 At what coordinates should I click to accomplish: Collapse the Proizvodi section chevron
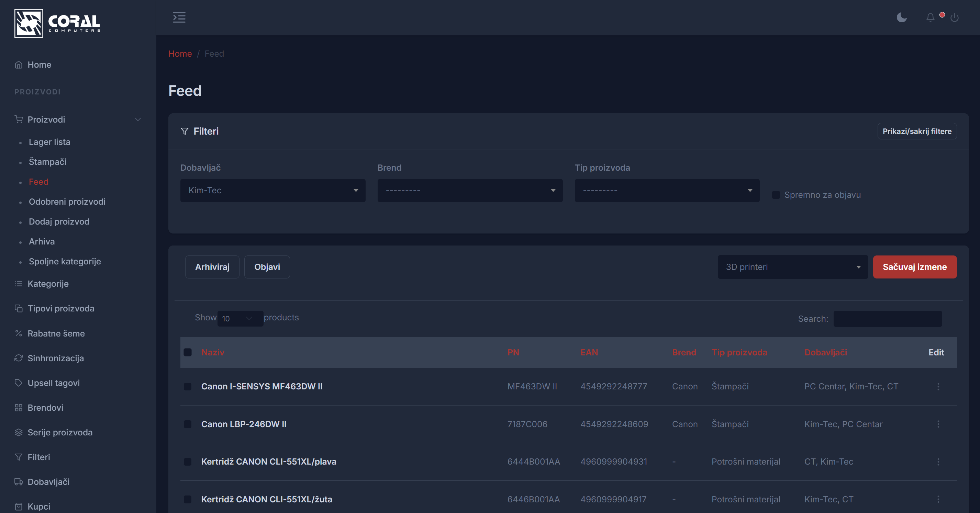138,119
